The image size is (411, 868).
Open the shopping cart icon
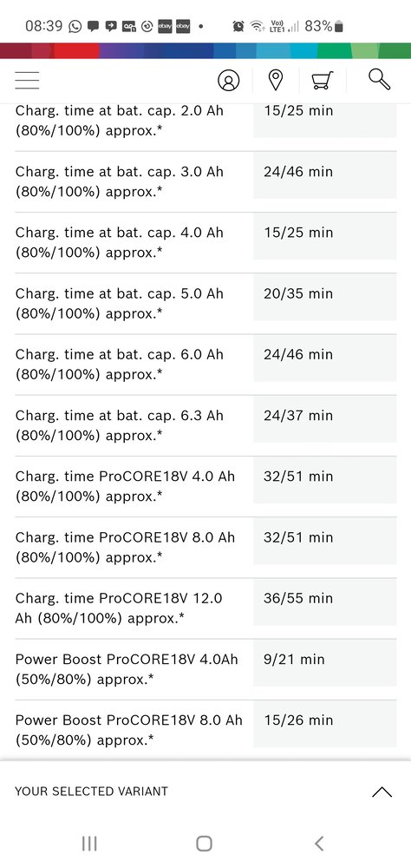pos(322,80)
